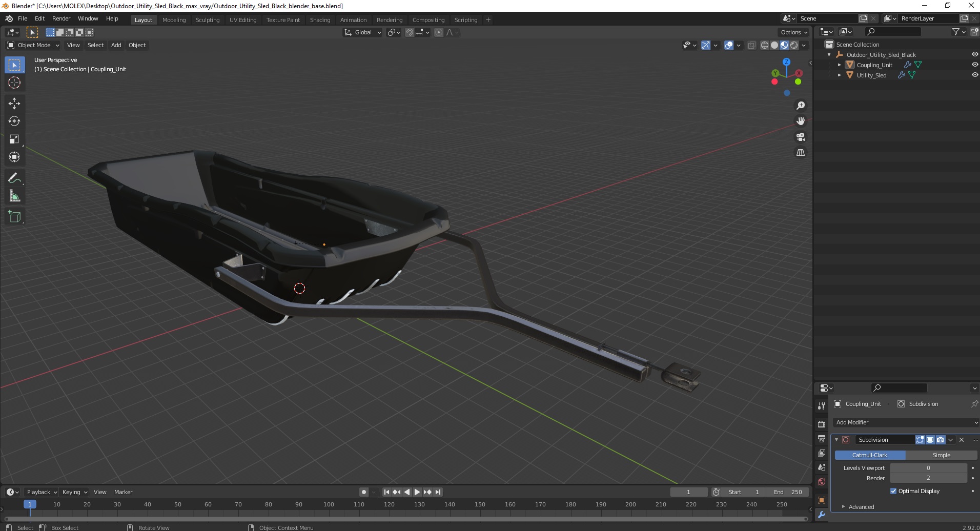Image resolution: width=980 pixels, height=531 pixels.
Task: Remove the Subdivision modifier with X
Action: point(962,440)
